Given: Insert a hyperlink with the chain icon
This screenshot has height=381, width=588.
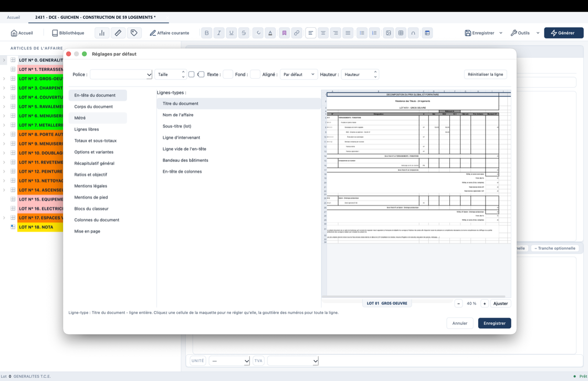Looking at the screenshot, I should point(297,33).
